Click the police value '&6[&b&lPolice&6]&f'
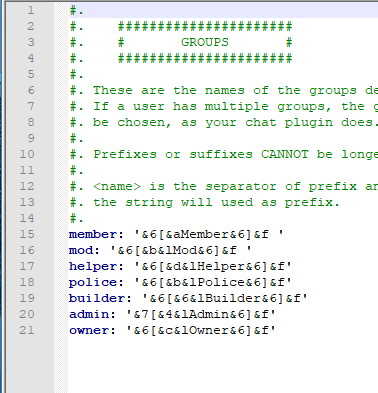 coord(213,282)
